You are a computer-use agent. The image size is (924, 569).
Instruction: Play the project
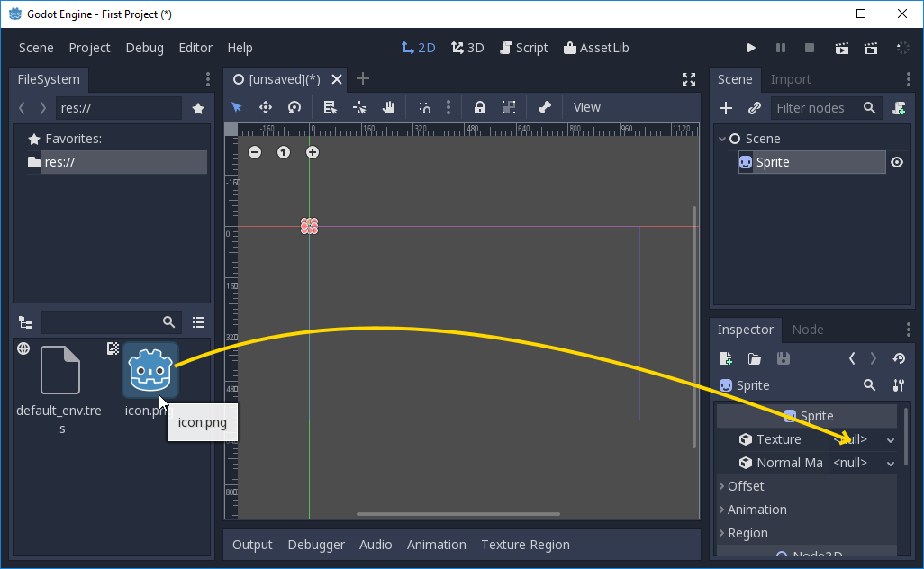click(x=751, y=48)
